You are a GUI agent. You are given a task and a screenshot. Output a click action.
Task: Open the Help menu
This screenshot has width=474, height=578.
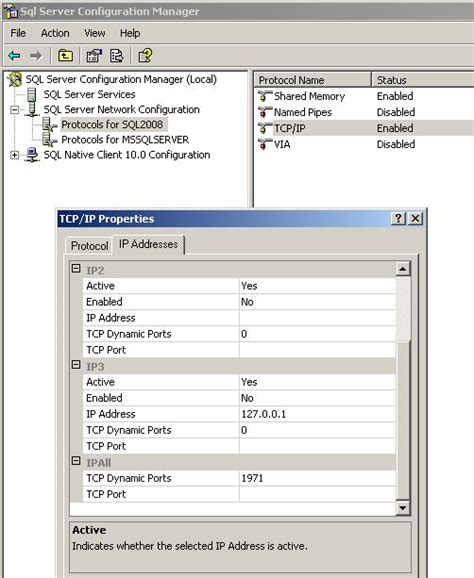coord(130,33)
